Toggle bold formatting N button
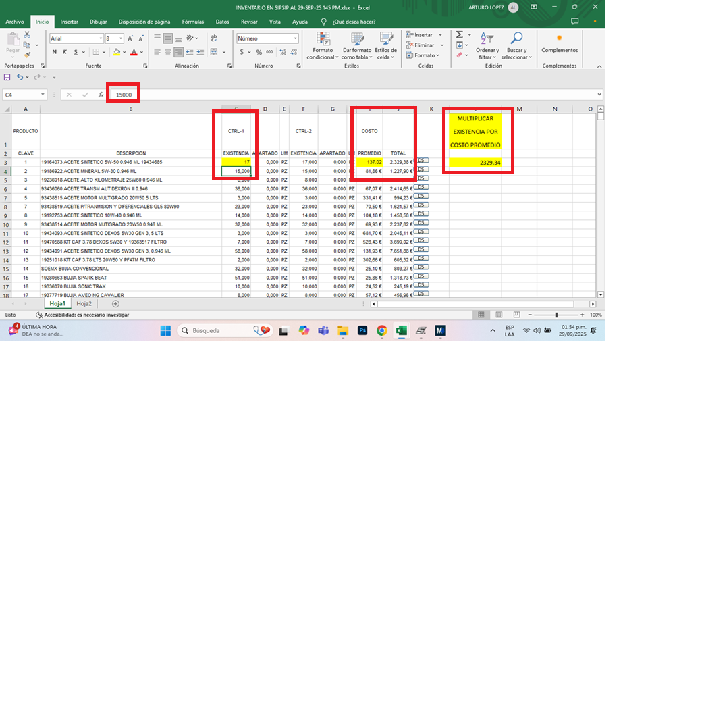Viewport: 702px width, 728px height. click(x=55, y=52)
